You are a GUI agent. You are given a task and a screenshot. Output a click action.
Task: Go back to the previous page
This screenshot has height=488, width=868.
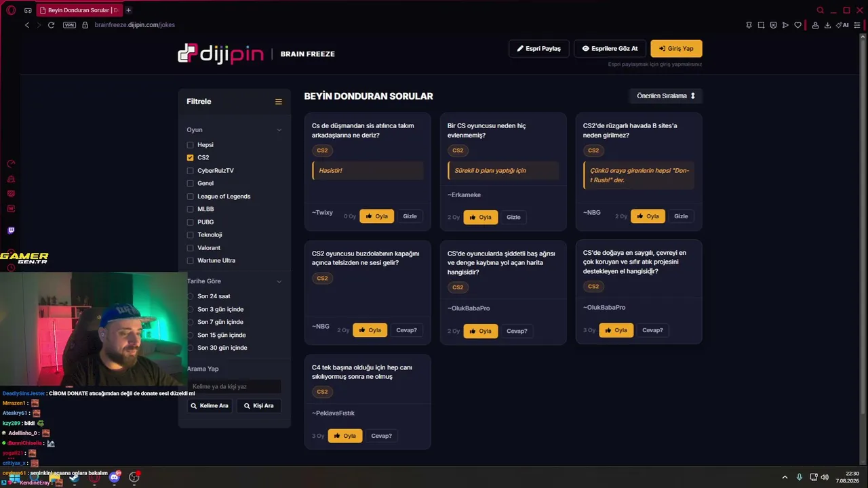point(27,25)
